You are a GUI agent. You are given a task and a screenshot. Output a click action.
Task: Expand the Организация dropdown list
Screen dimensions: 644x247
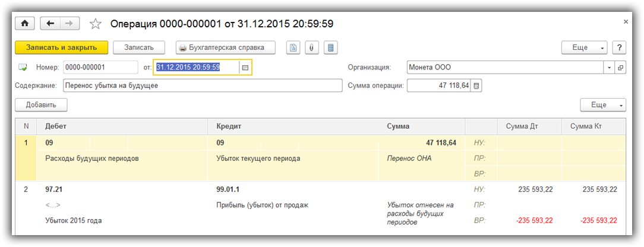(x=610, y=68)
